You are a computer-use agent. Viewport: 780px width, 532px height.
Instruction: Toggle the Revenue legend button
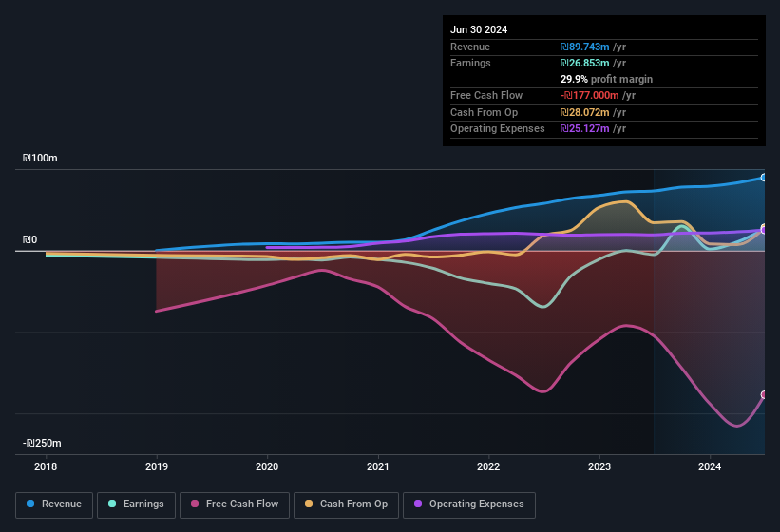(54, 504)
